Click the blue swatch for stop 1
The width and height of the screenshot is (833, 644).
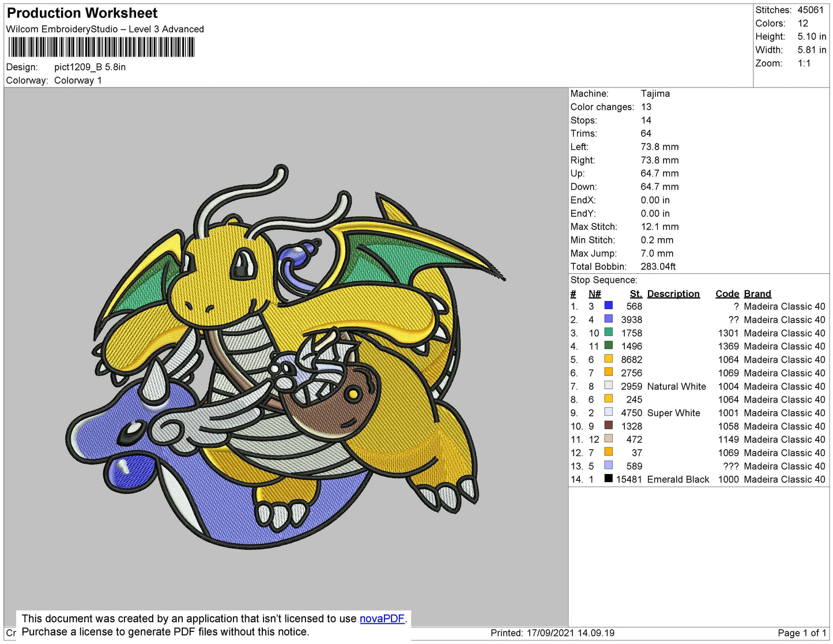(x=609, y=306)
